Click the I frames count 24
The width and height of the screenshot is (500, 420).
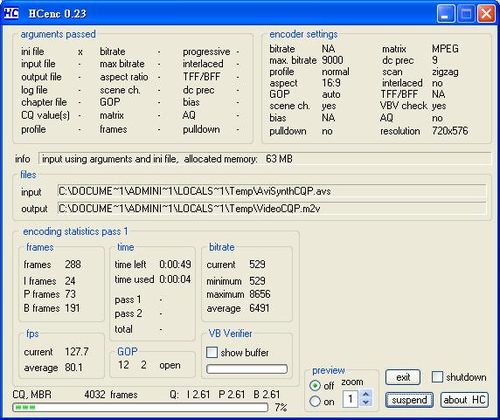[70, 281]
